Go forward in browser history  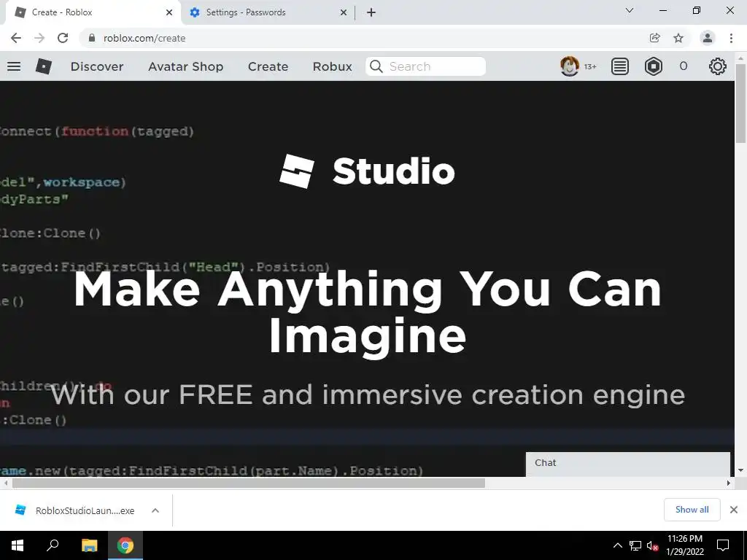coord(39,38)
